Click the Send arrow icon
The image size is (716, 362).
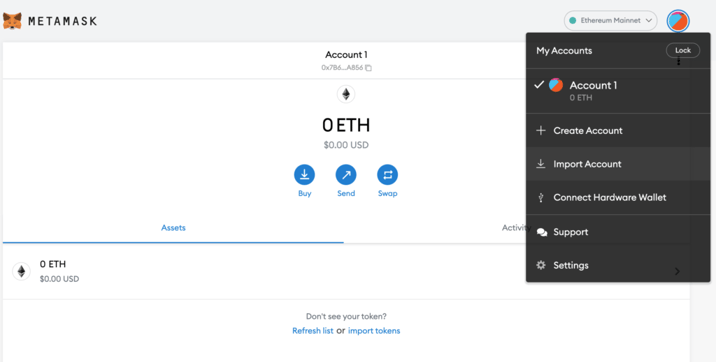point(346,175)
